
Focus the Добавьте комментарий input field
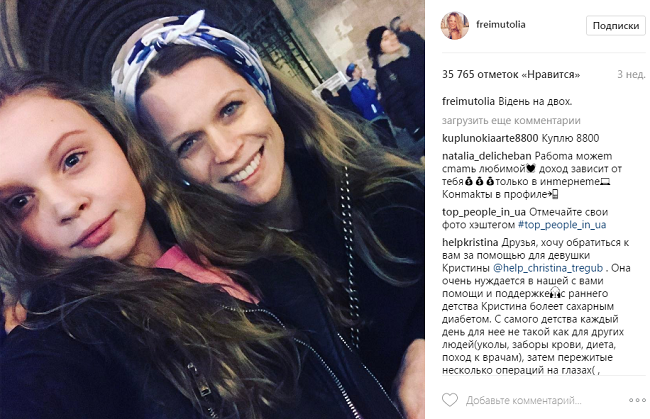pos(523,400)
